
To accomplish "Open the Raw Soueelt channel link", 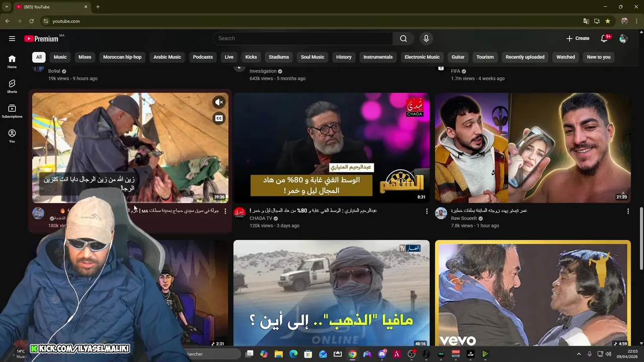I will (x=463, y=219).
